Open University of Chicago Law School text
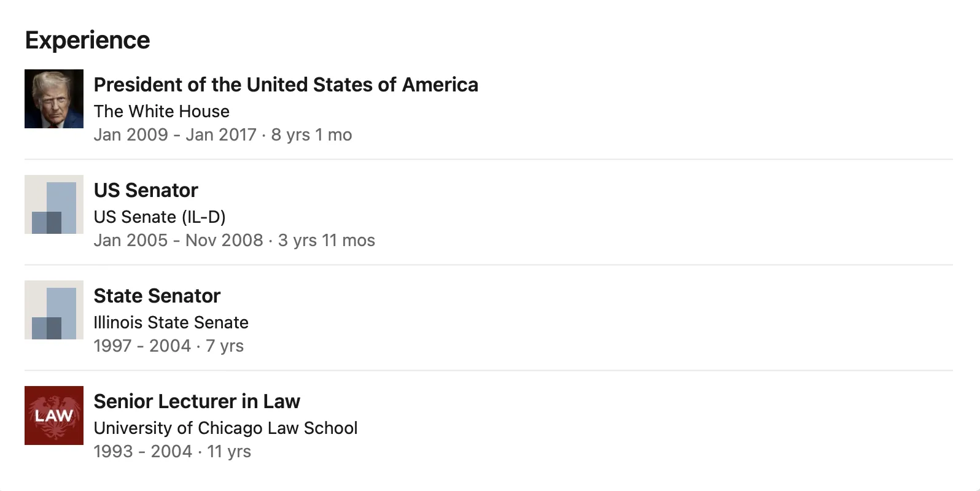This screenshot has height=491, width=980. click(225, 428)
